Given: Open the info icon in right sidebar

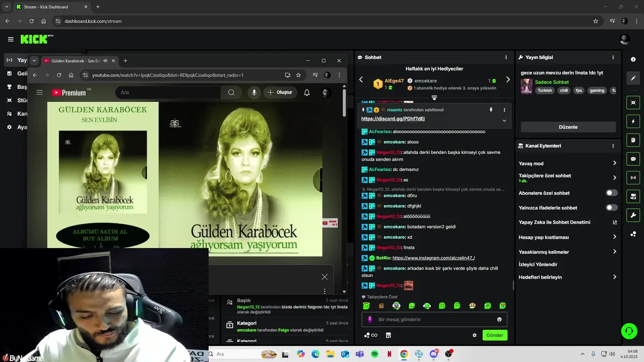Looking at the screenshot, I should [x=633, y=59].
